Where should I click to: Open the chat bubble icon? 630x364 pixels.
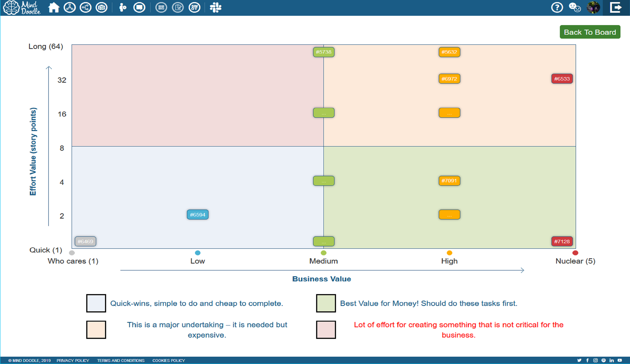[139, 7]
